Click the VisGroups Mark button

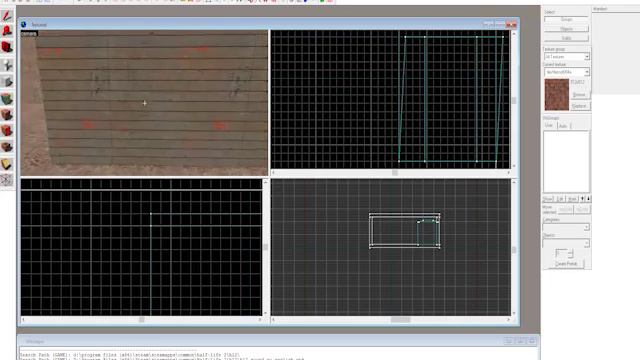tap(572, 199)
